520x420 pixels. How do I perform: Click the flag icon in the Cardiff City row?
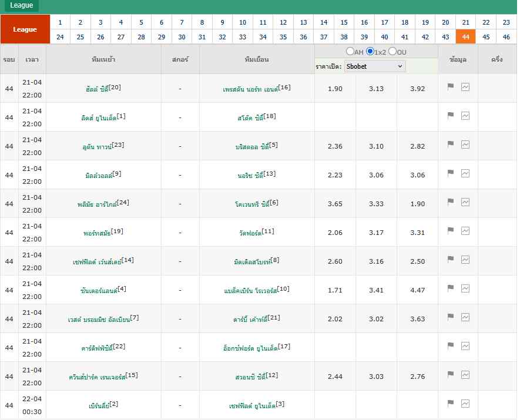(451, 346)
